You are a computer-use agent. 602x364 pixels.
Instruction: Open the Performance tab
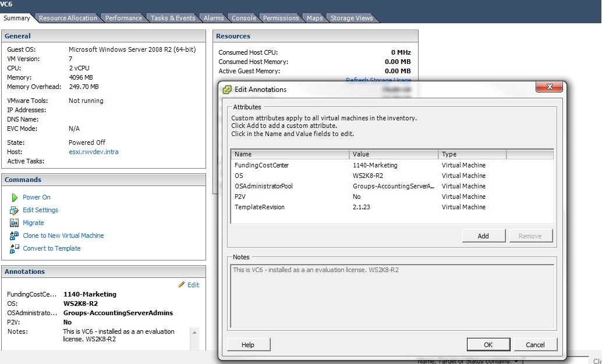pyautogui.click(x=123, y=18)
